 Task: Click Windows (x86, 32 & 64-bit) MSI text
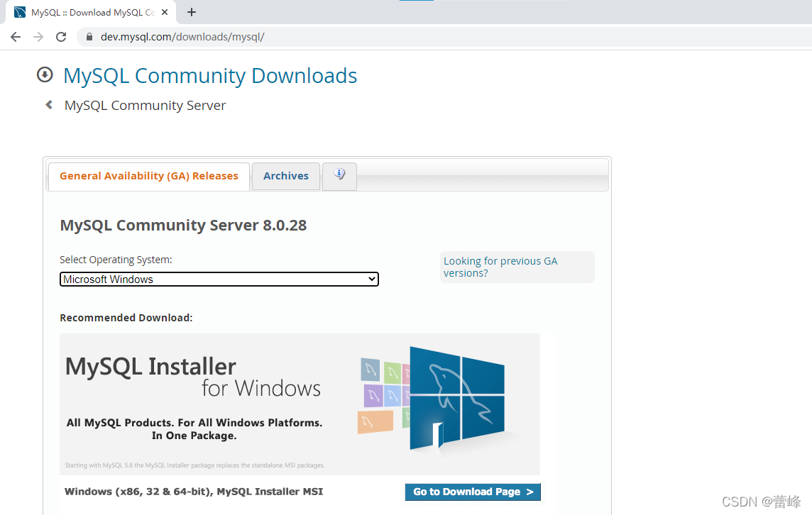click(194, 492)
